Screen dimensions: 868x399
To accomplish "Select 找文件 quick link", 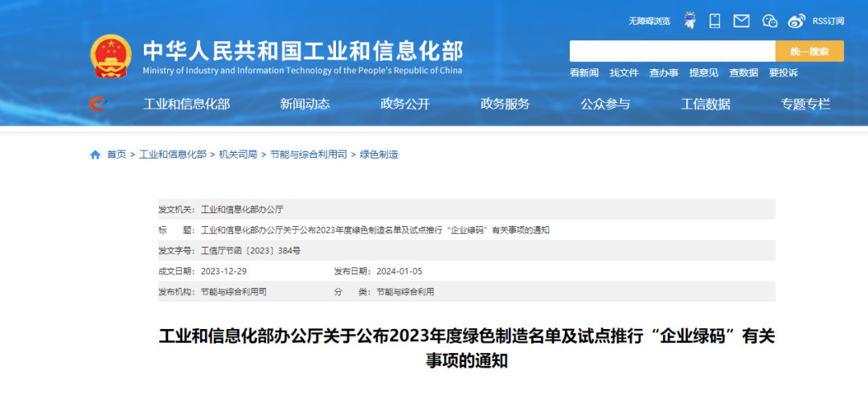I will [x=624, y=72].
